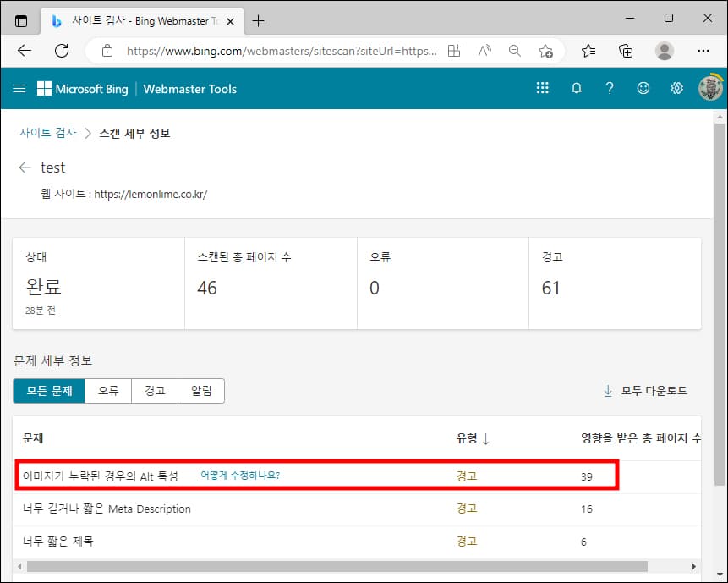This screenshot has height=583, width=728.
Task: Click the user profile avatar in the header
Action: tap(710, 88)
